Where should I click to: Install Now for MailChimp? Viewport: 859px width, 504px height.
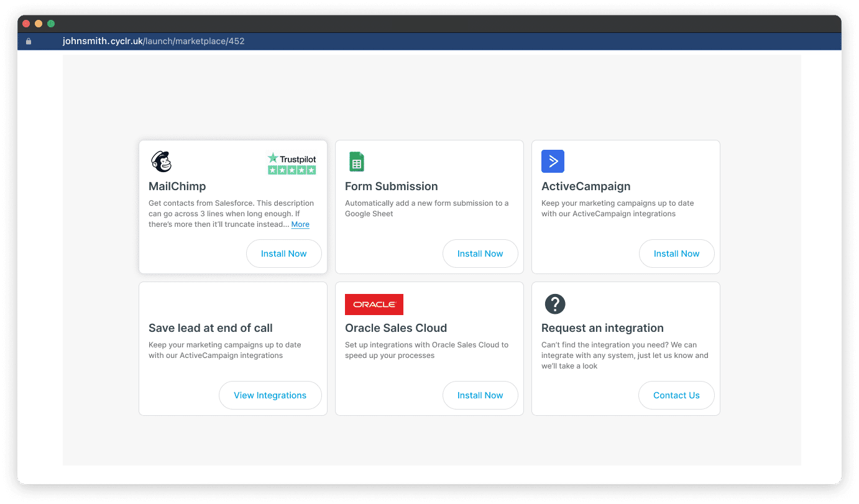[x=283, y=254]
